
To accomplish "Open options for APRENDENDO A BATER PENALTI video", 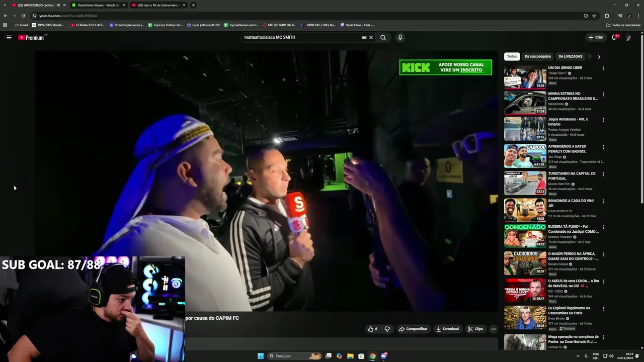I will point(603,147).
